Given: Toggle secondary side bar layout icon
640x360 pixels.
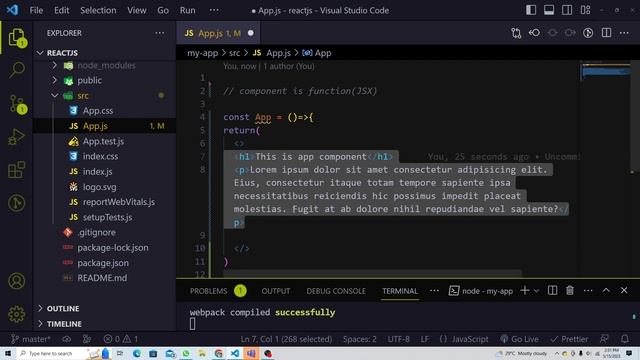Looking at the screenshot, I should coord(567,10).
